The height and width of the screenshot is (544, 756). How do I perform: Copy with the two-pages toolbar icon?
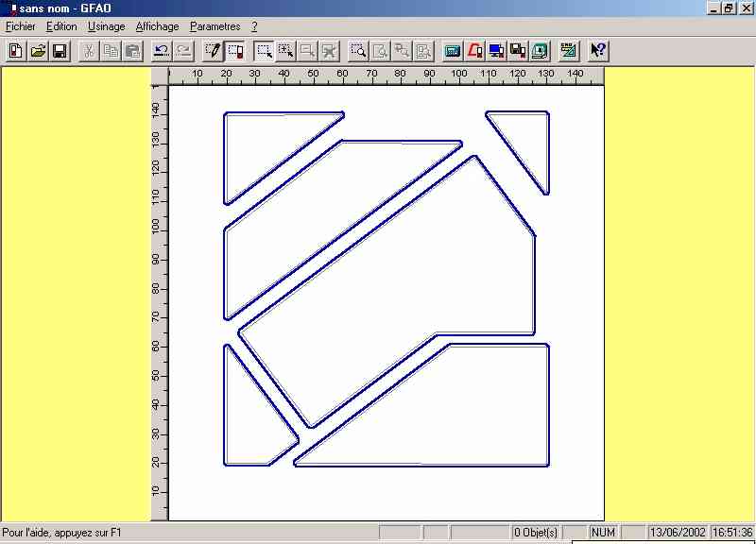click(x=111, y=51)
